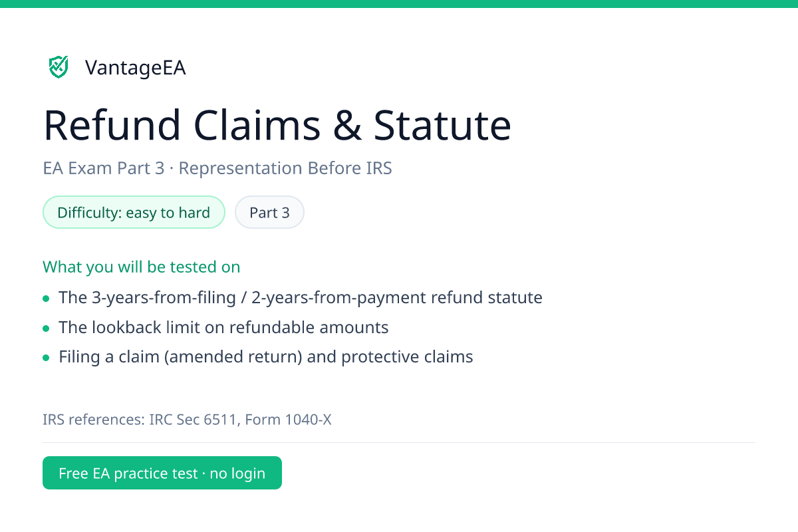
Task: Click the VantageEA brand name text
Action: (136, 68)
